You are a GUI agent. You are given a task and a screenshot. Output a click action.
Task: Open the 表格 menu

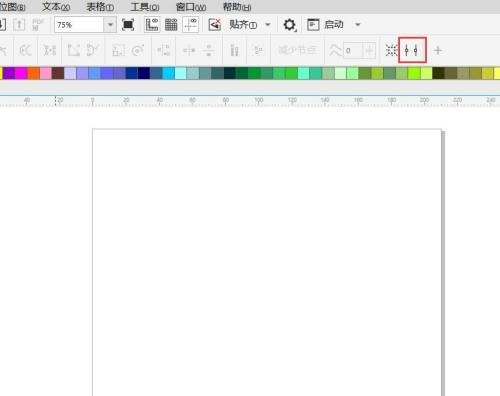[x=100, y=7]
